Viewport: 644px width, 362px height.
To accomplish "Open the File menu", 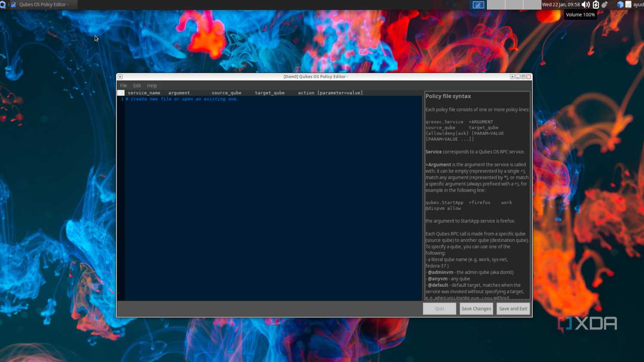I will 124,86.
